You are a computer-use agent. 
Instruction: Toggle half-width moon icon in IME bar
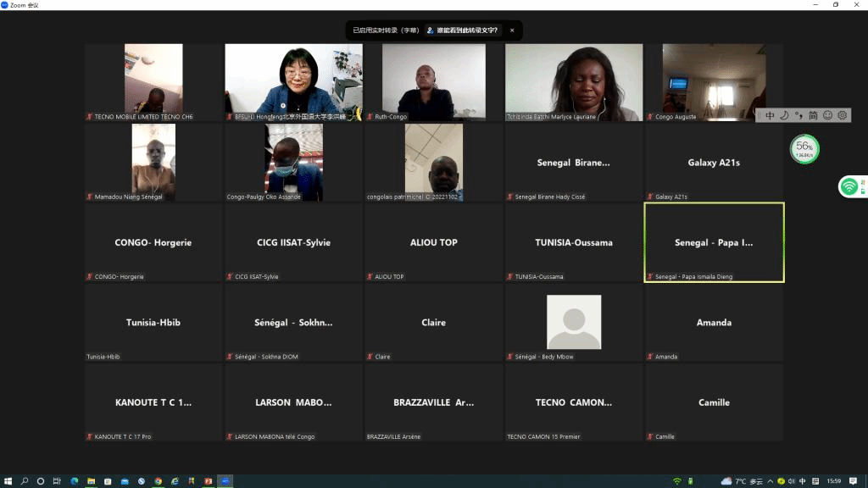784,115
